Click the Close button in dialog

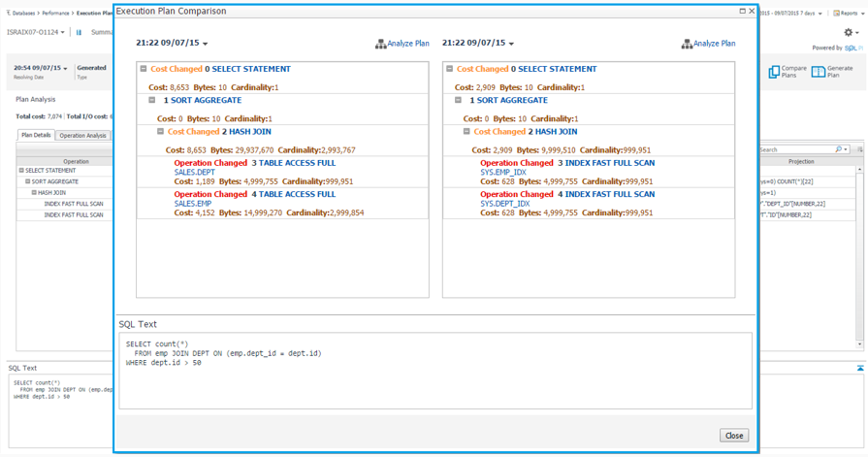tap(734, 436)
